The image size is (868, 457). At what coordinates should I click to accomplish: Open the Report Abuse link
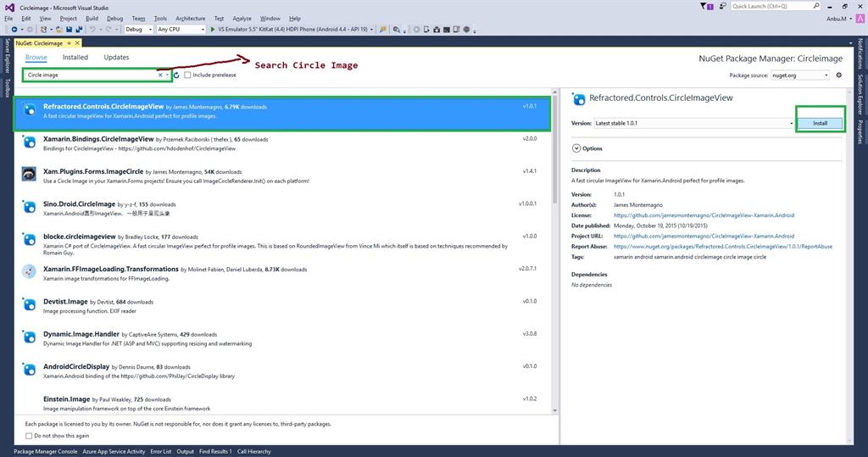click(723, 247)
